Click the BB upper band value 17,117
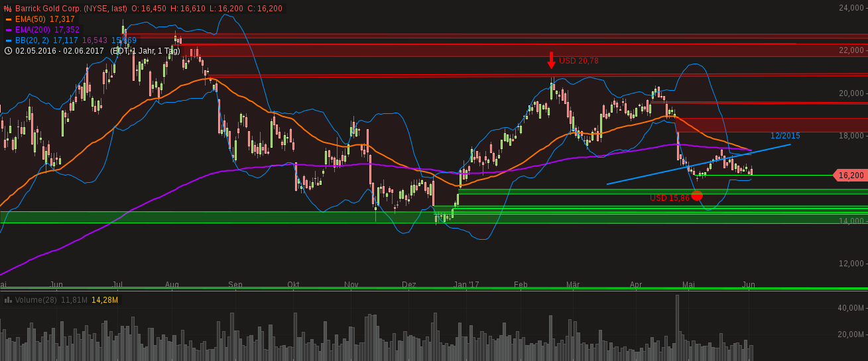Image resolution: width=868 pixels, height=361 pixels. coord(66,40)
